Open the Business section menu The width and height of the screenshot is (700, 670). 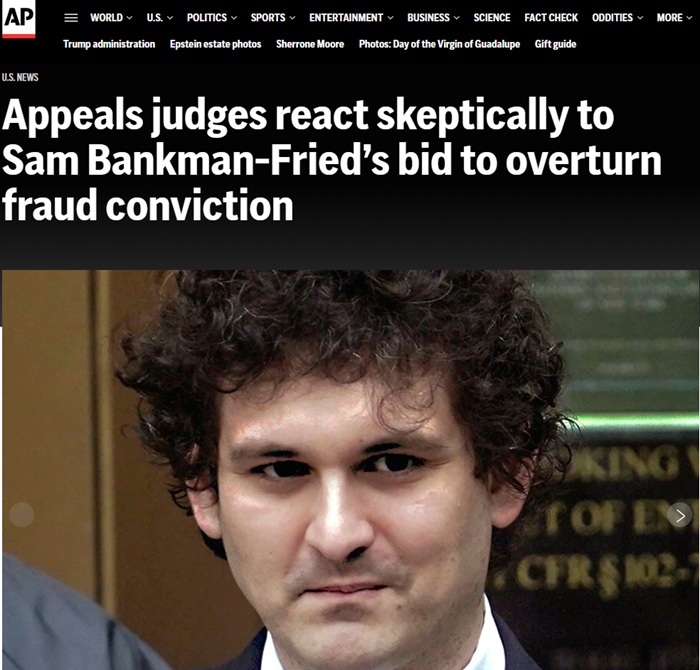pos(433,17)
